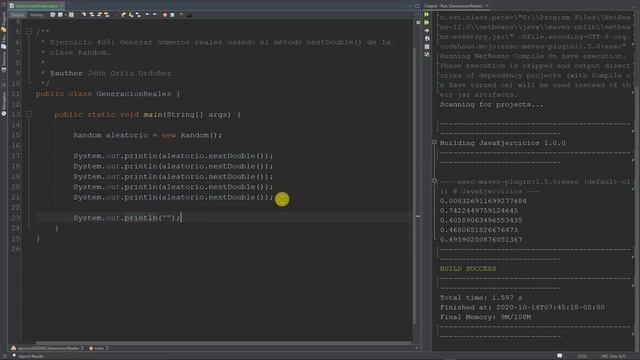
Task: Collapse the exec-maven-plugin output fold
Action: click(x=434, y=181)
